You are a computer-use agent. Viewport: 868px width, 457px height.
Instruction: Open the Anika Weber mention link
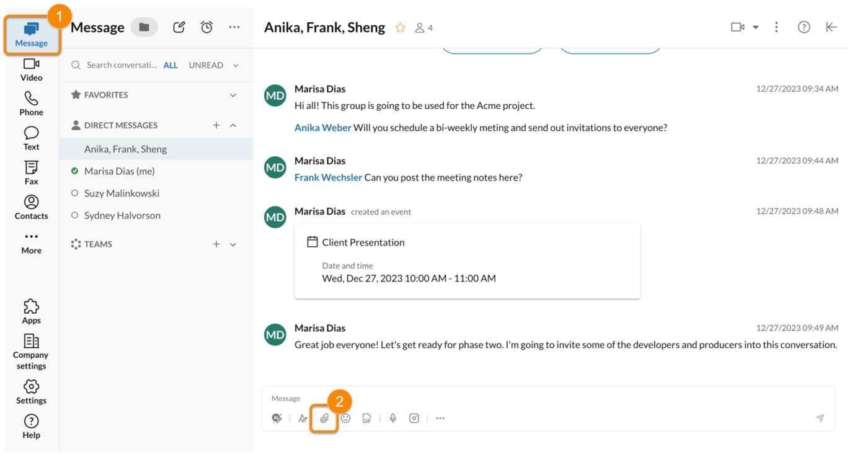click(322, 127)
